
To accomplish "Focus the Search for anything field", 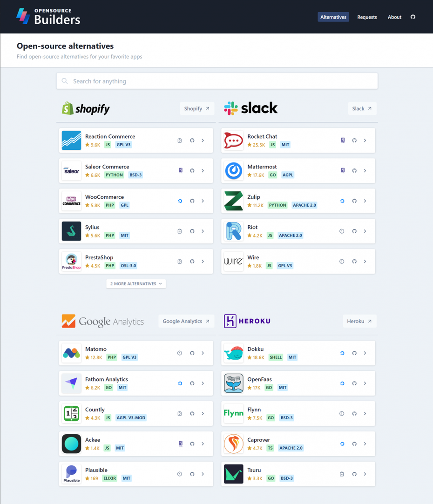I will click(217, 81).
